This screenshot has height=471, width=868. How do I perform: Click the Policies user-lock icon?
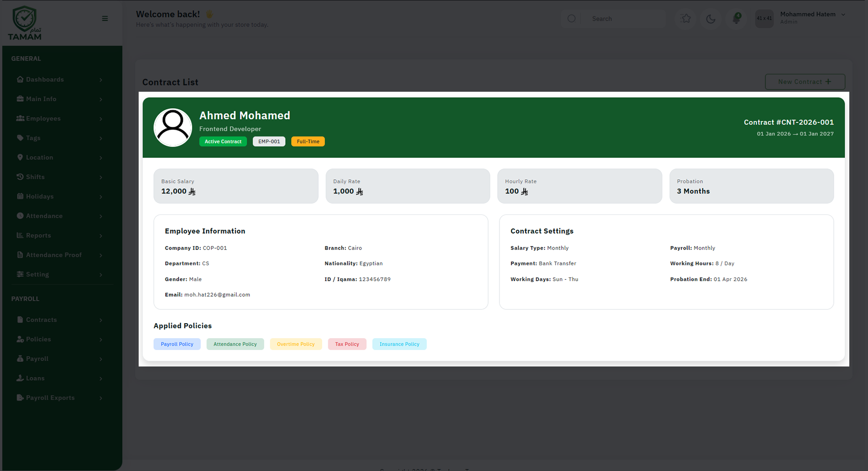pos(20,339)
